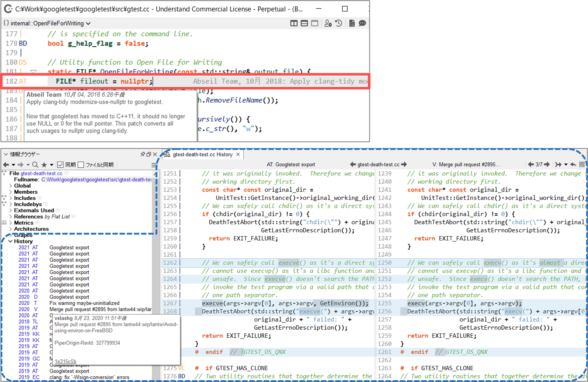Viewport: 588px width, 382px height.
Task: Uncheck the 同期 sync checkbox
Action: pyautogui.click(x=60, y=165)
